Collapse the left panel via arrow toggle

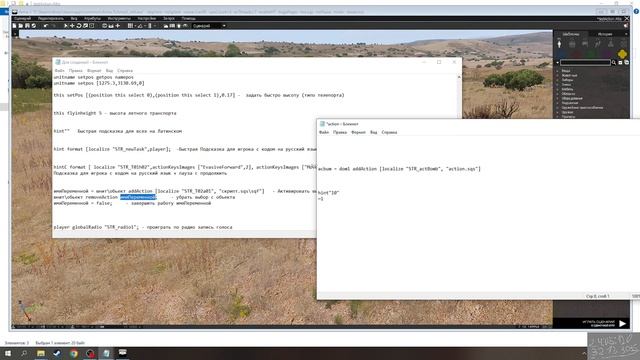(16, 34)
